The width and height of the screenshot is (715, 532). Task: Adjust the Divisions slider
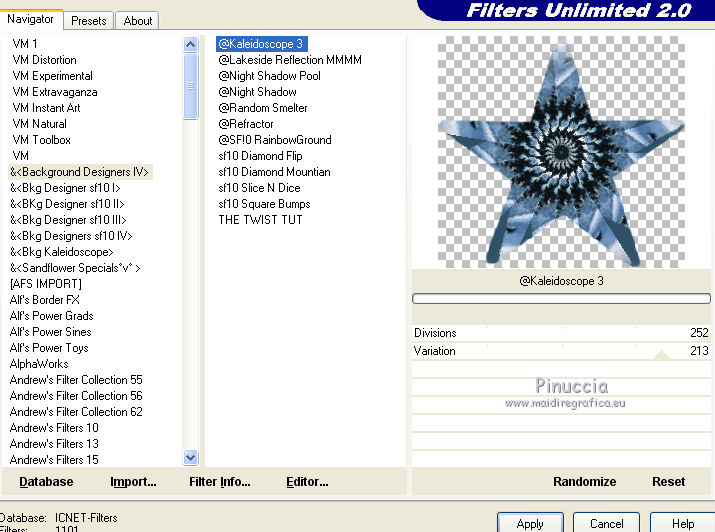[x=561, y=333]
